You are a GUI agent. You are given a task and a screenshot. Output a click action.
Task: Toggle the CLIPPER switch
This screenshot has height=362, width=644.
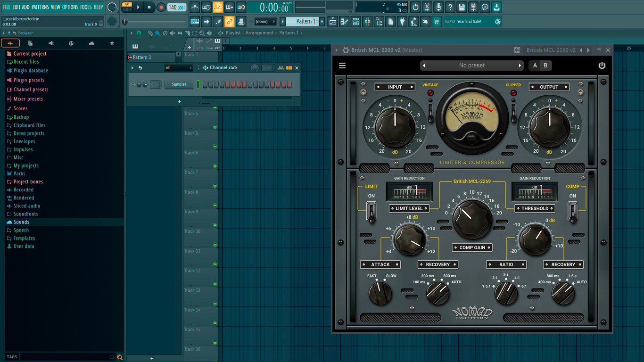(513, 112)
